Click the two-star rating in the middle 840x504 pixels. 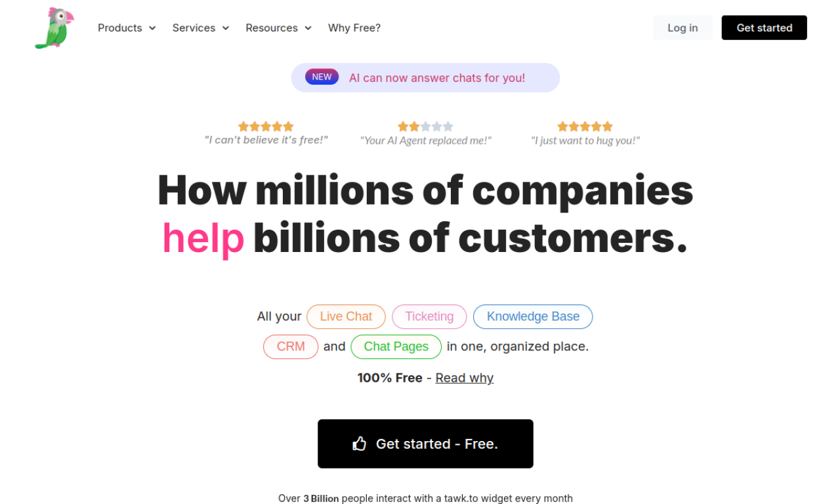click(425, 127)
